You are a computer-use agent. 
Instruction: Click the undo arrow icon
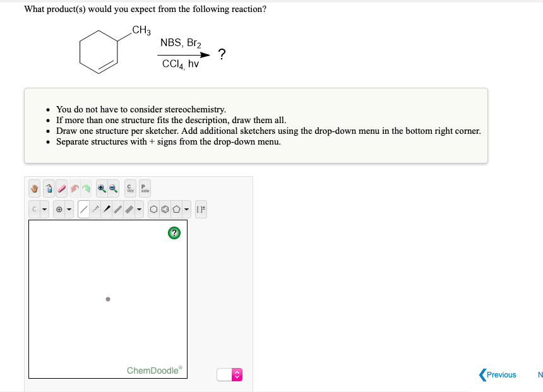75,189
